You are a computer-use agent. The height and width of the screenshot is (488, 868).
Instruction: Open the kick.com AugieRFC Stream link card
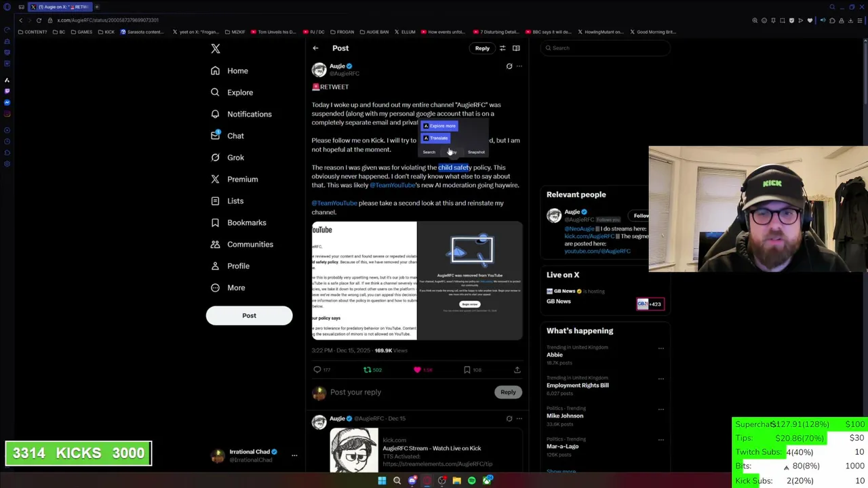426,450
